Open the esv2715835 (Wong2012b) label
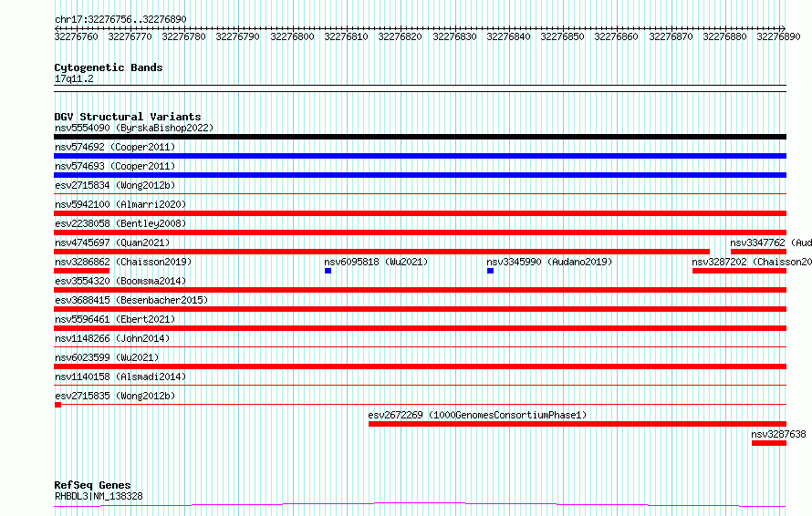Image resolution: width=812 pixels, height=516 pixels. pos(115,396)
